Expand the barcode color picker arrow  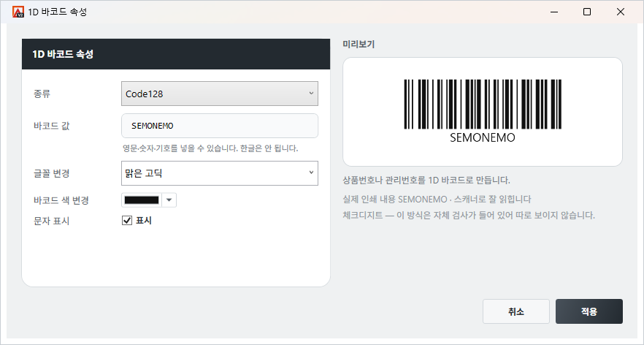(169, 200)
